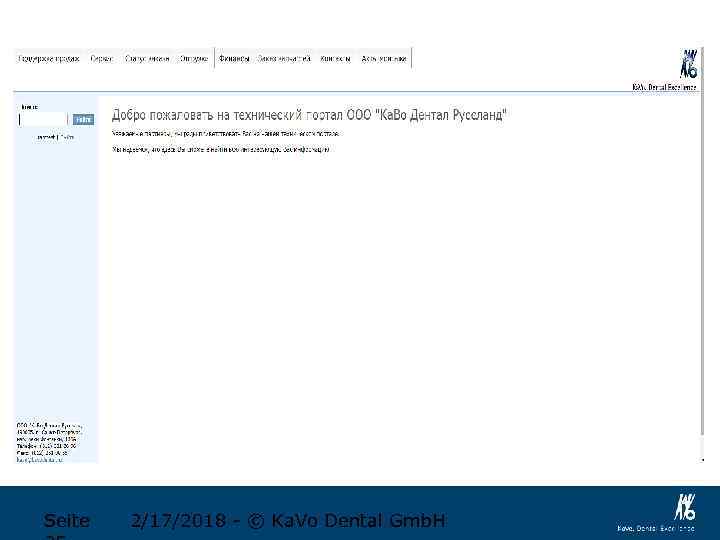
Task: Click the Добро пожаловать welcome heading
Action: (x=309, y=115)
